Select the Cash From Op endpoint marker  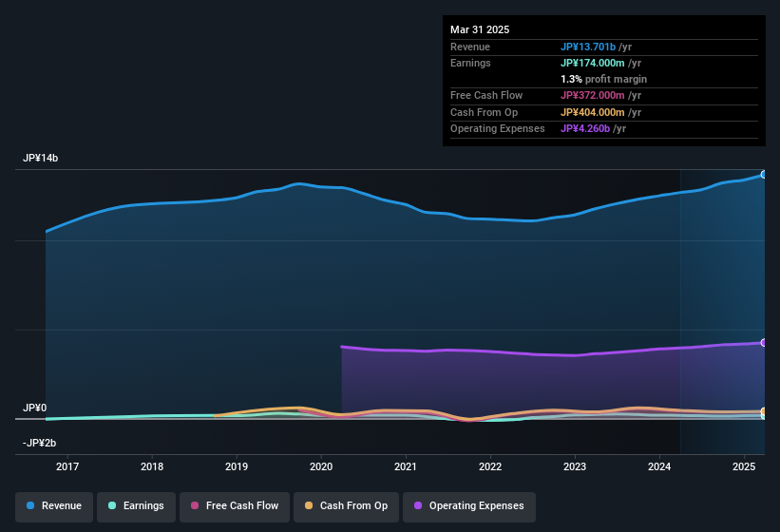(764, 411)
